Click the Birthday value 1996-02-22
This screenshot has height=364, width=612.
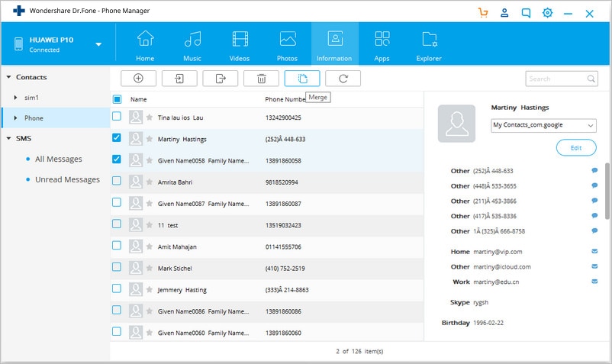(x=488, y=323)
